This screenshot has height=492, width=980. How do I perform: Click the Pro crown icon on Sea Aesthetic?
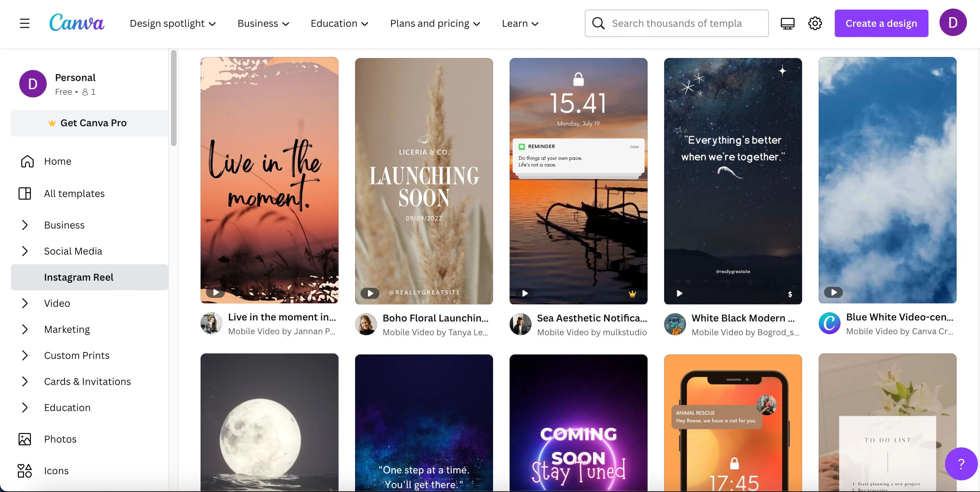pos(632,293)
